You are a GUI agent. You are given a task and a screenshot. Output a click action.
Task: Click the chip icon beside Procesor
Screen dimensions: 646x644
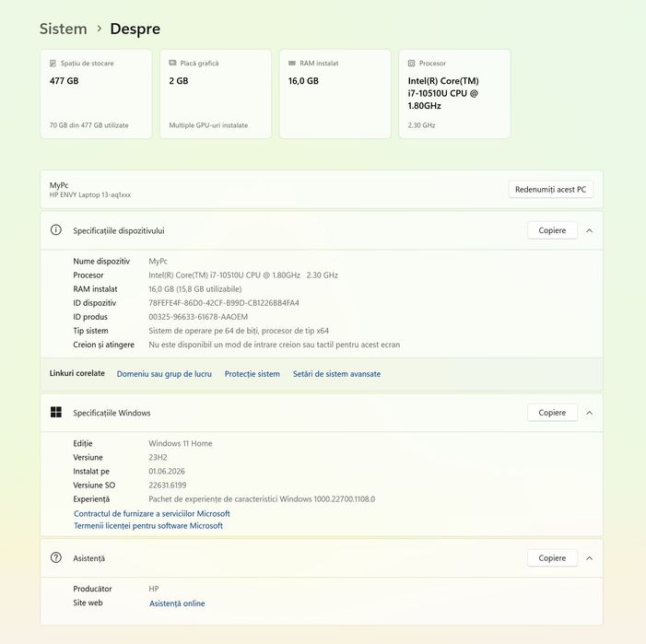(x=411, y=63)
